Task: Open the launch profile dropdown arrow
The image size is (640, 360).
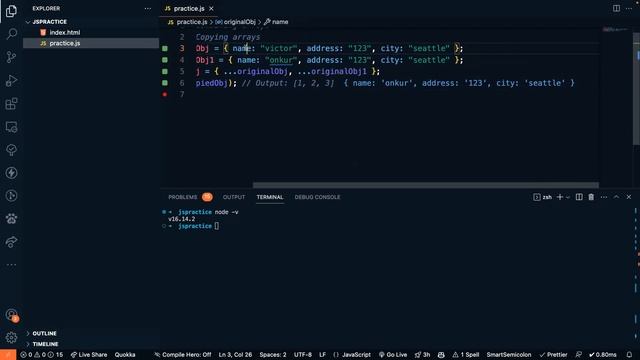Action: coord(568,197)
